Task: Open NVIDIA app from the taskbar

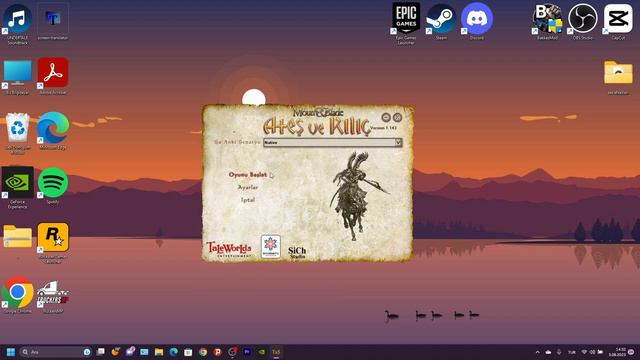Action: click(x=262, y=352)
